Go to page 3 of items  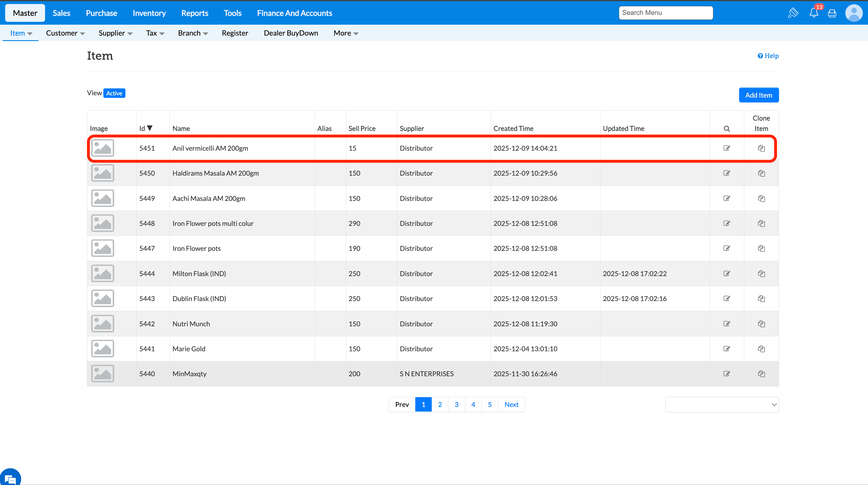[456, 405]
